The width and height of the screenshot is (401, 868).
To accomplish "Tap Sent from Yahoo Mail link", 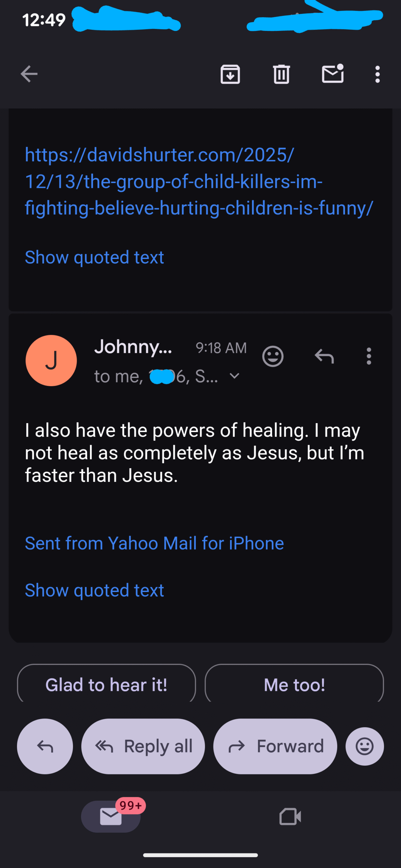I will (x=154, y=543).
